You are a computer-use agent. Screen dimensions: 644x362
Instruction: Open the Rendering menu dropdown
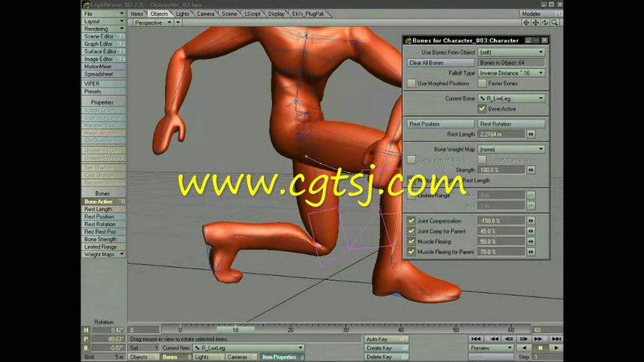click(x=104, y=29)
